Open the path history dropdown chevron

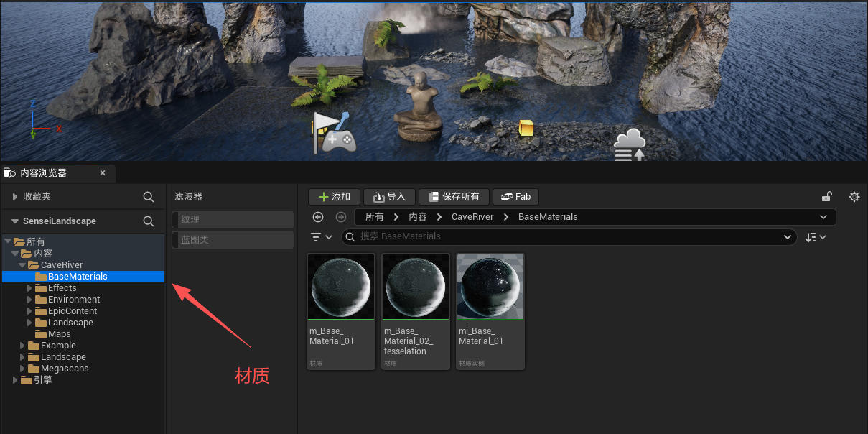click(x=823, y=216)
